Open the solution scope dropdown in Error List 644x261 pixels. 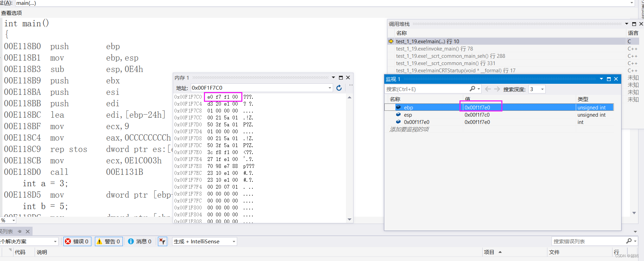click(x=55, y=241)
